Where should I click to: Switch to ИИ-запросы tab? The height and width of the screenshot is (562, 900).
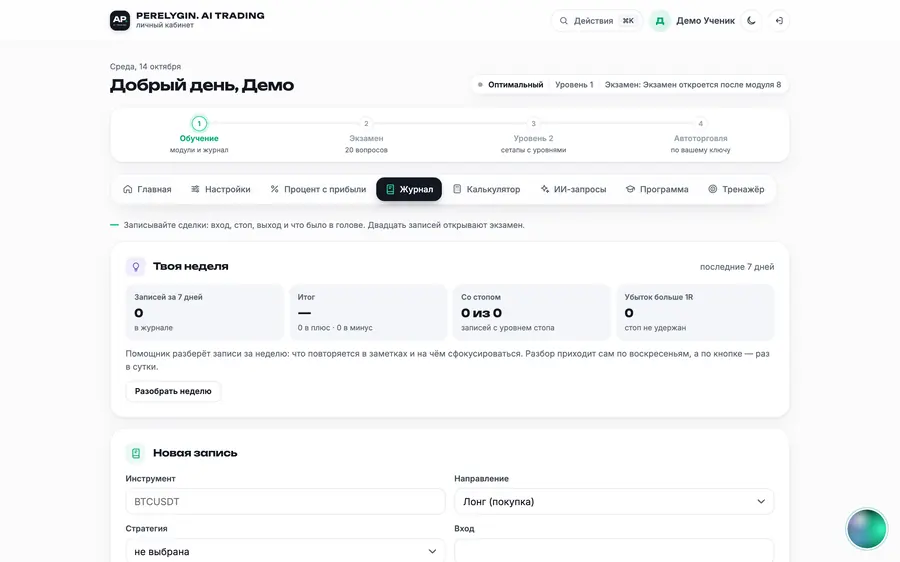pyautogui.click(x=573, y=189)
